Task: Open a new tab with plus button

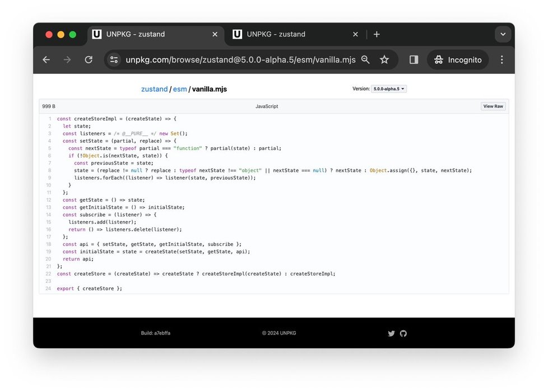Action: pos(377,34)
